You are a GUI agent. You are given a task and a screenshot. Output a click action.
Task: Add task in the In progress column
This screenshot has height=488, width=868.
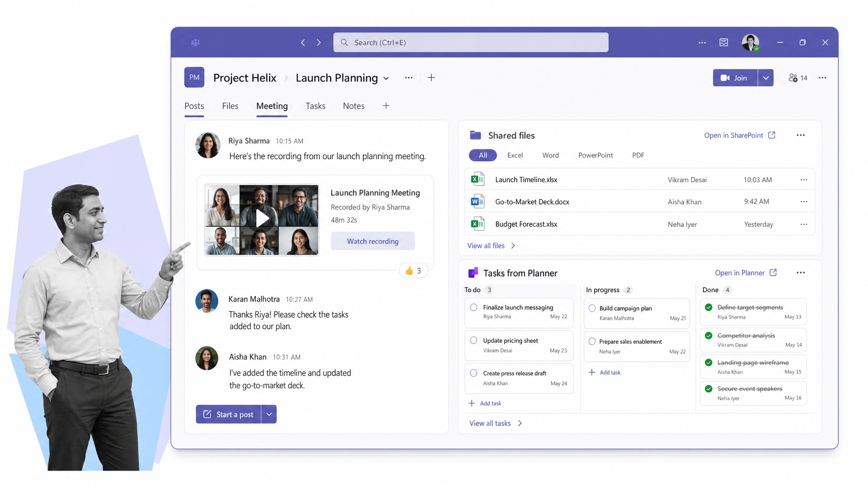click(604, 372)
